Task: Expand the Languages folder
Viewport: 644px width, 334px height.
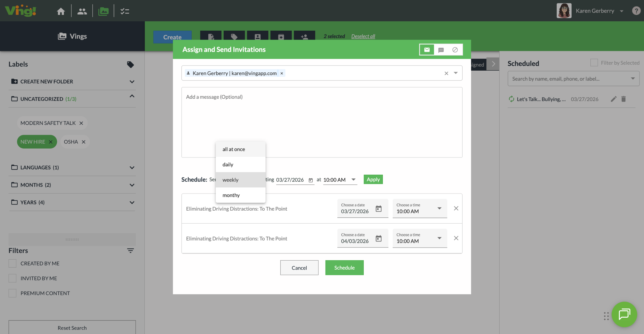Action: [132, 167]
